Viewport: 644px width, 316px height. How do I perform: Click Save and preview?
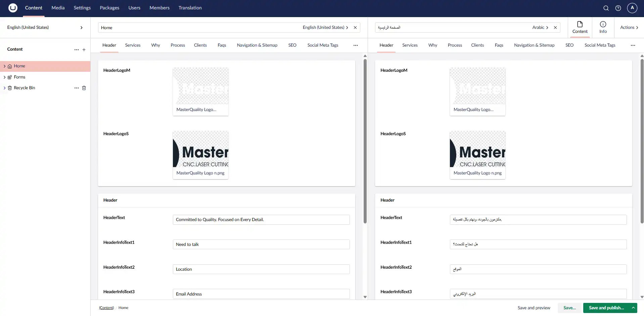click(x=534, y=308)
